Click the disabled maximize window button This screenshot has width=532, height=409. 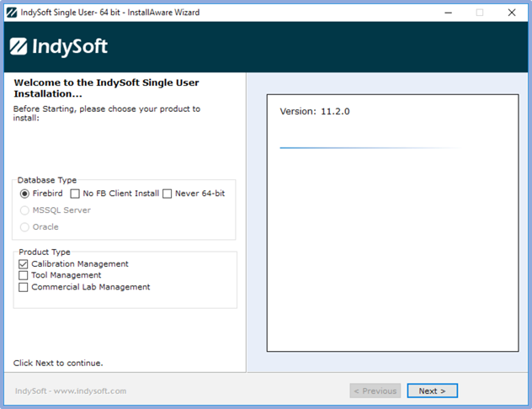click(x=480, y=13)
